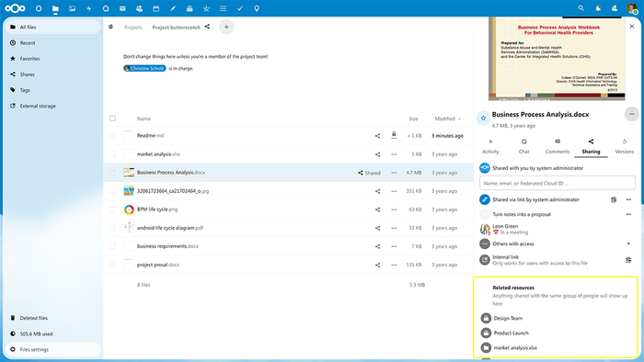The width and height of the screenshot is (644, 362).
Task: Click the search magnifier icon
Action: pyautogui.click(x=581, y=8)
